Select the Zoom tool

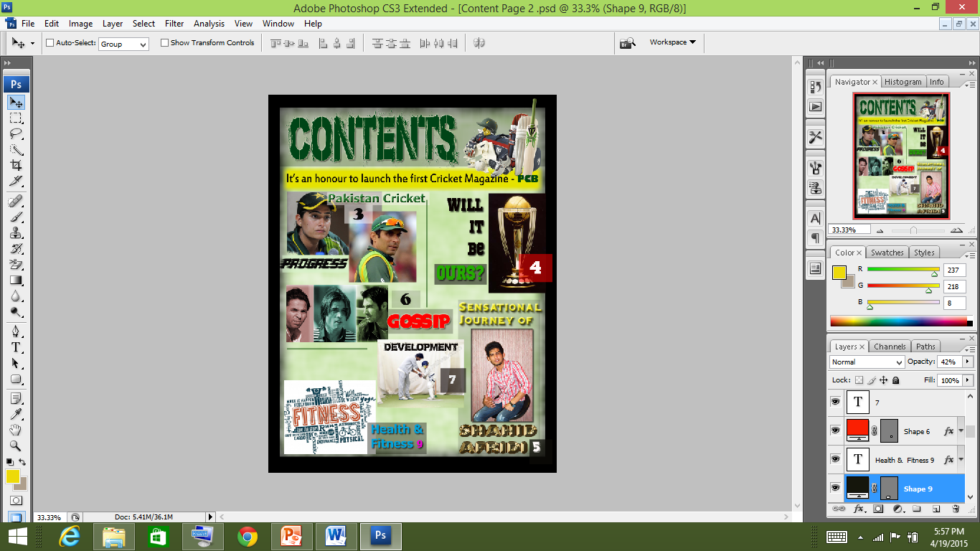16,446
